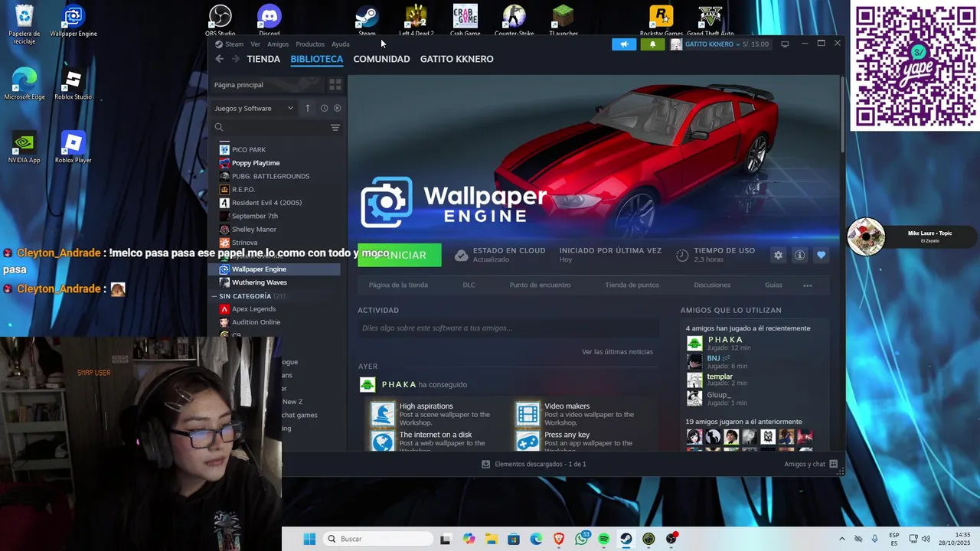Open the Steam menu
This screenshot has width=980, height=551.
tap(234, 44)
